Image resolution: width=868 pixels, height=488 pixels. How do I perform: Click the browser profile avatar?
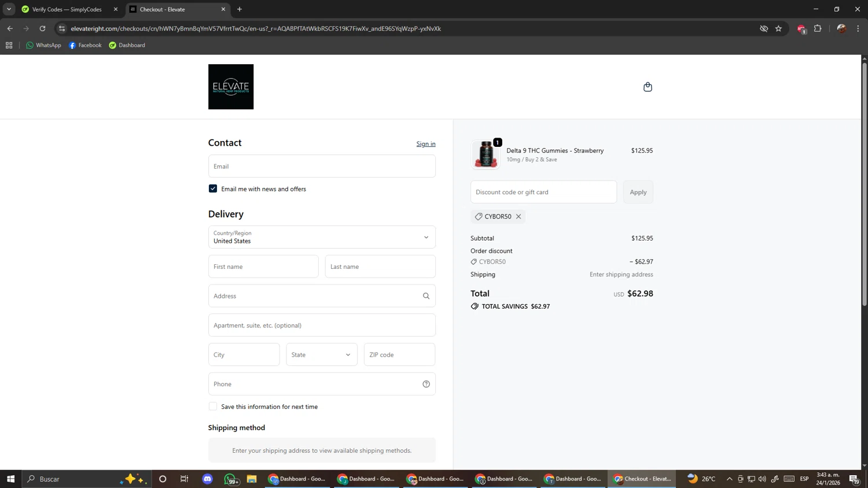[x=841, y=28]
